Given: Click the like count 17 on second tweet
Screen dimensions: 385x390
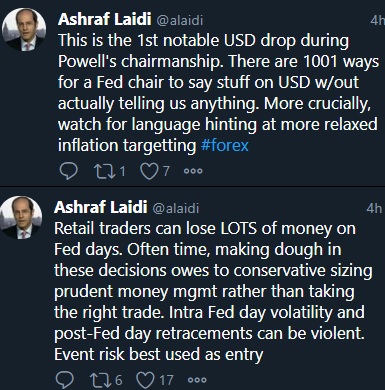Looking at the screenshot, I should (x=166, y=380).
